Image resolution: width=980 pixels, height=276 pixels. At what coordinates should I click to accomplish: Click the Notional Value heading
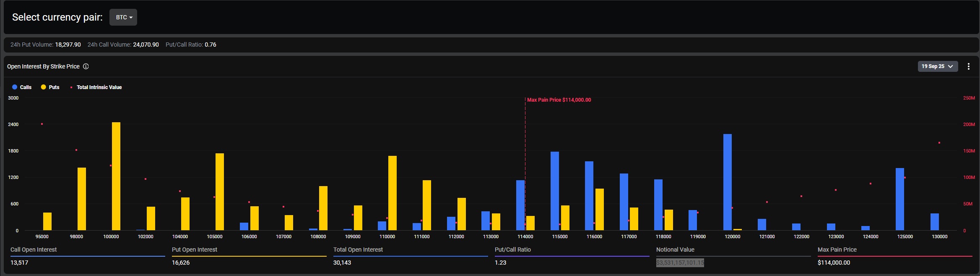click(675, 250)
